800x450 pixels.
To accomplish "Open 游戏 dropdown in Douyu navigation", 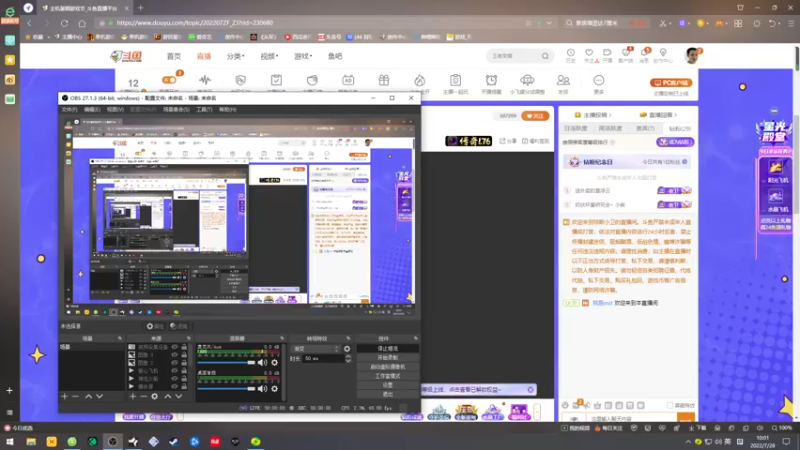I will coord(303,56).
